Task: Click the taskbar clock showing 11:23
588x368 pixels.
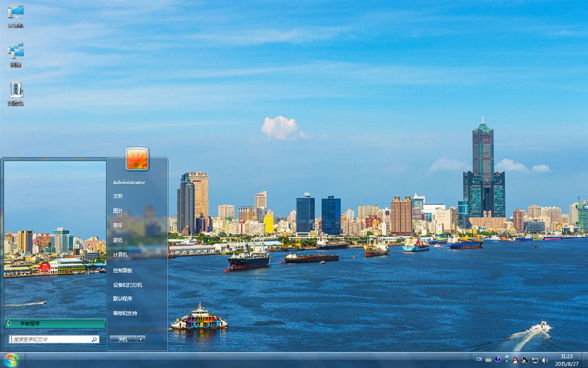Action: click(566, 360)
